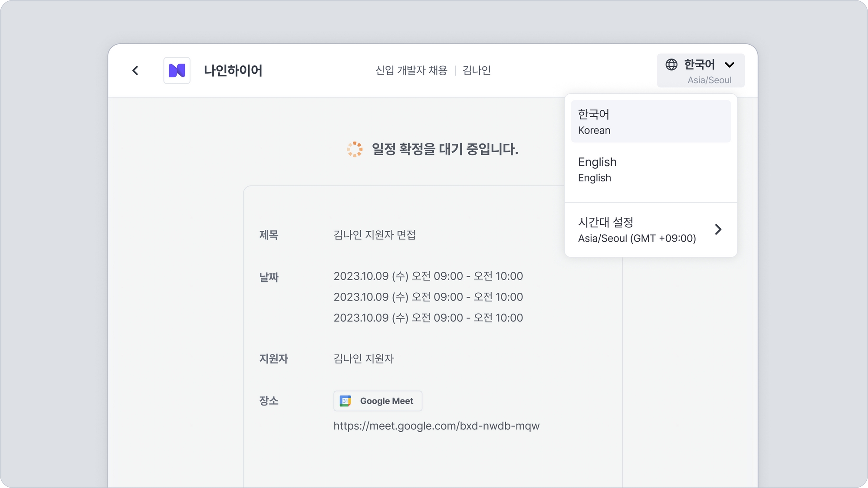Click the first date option row

pyautogui.click(x=428, y=276)
